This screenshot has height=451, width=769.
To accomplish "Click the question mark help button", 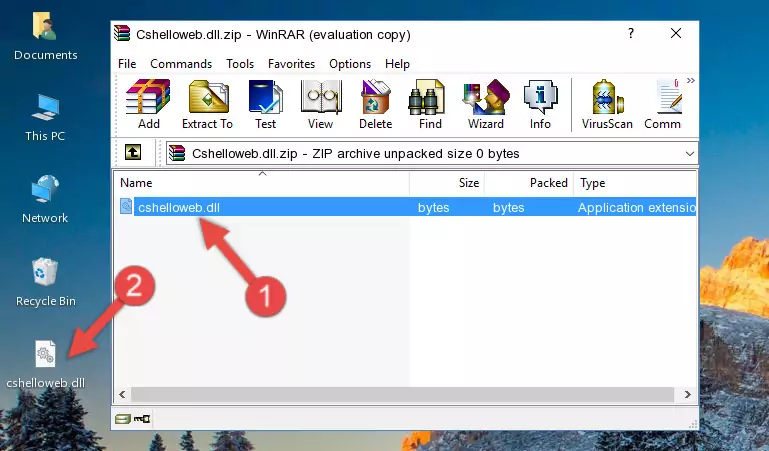I will (631, 33).
